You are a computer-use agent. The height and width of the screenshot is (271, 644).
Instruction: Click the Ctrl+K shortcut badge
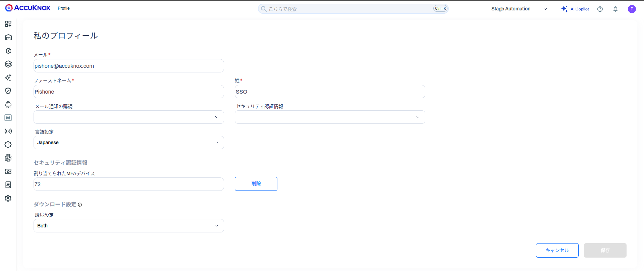tap(440, 9)
